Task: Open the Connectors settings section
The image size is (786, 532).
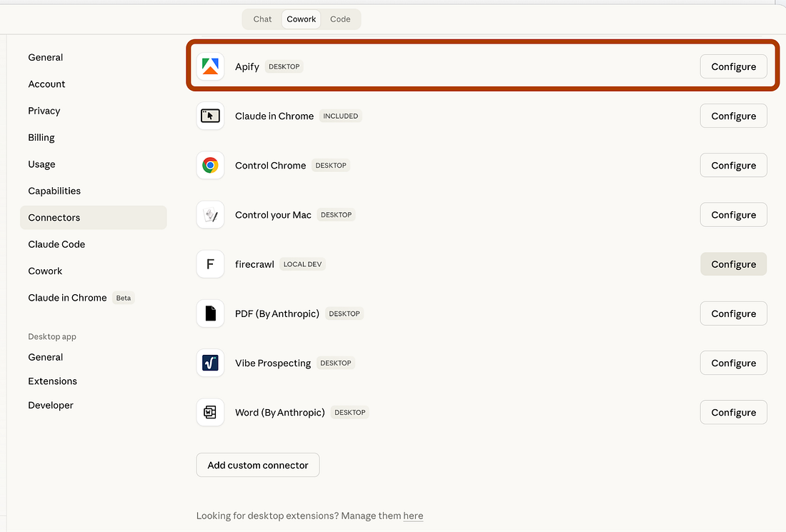Action: [54, 217]
